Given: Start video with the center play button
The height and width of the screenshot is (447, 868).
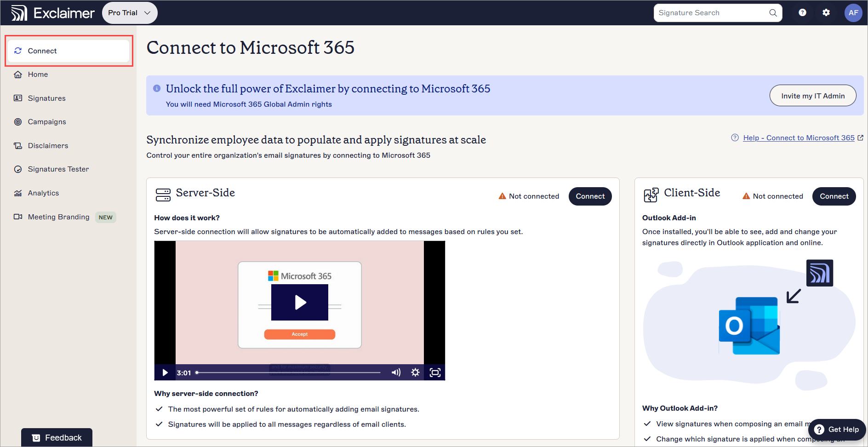Looking at the screenshot, I should (x=300, y=302).
